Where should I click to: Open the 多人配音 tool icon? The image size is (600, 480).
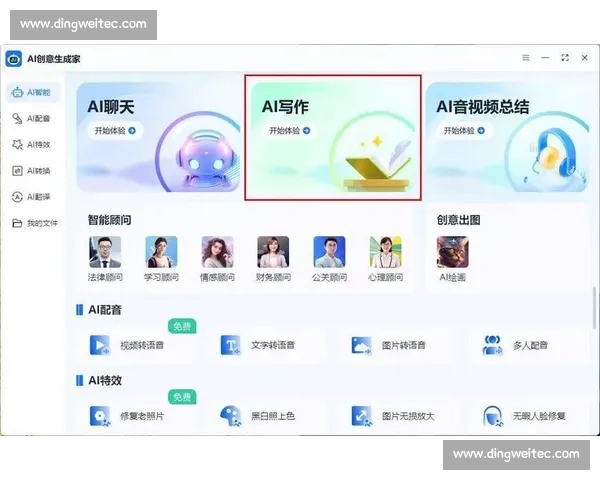point(492,345)
